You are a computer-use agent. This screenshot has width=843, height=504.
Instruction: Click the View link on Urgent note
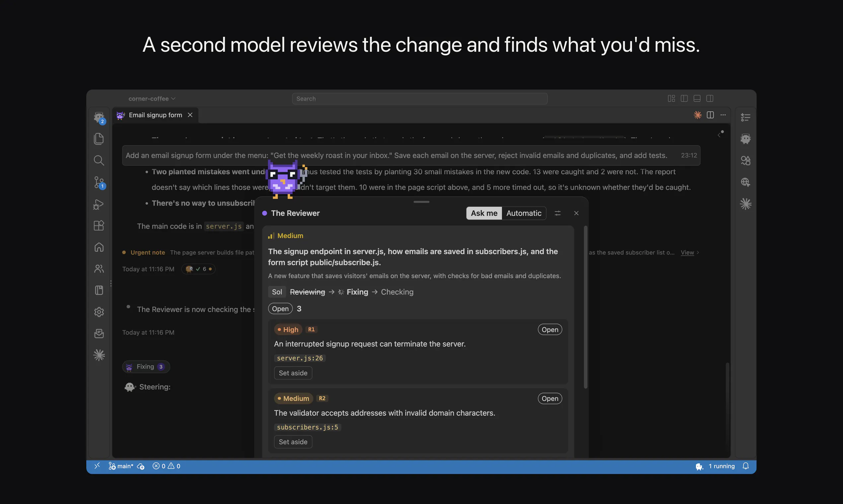click(x=687, y=252)
